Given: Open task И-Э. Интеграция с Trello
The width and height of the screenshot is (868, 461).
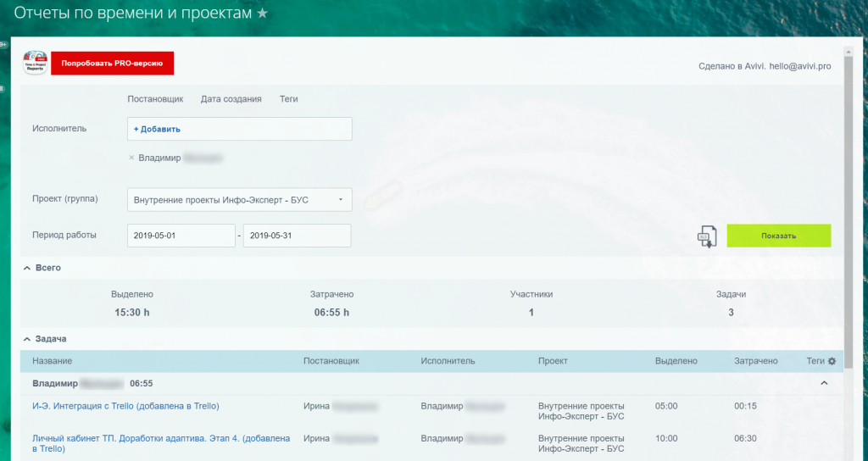Looking at the screenshot, I should 125,406.
